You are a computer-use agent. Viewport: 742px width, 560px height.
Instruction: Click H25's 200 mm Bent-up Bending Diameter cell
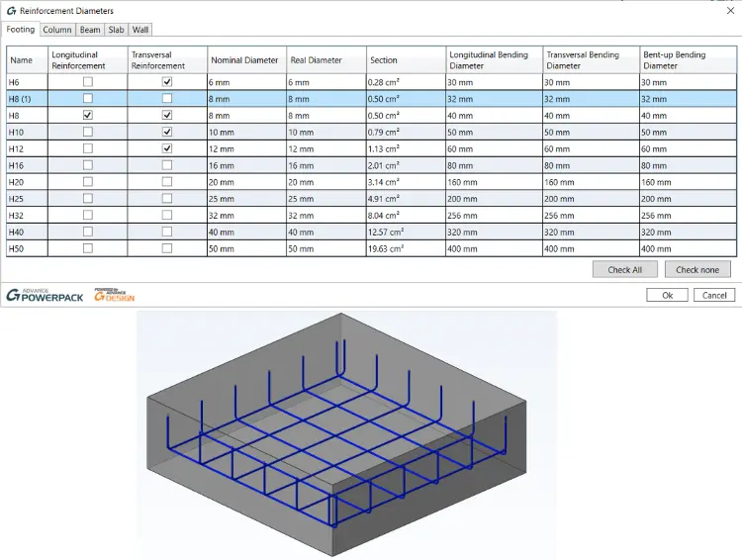click(x=688, y=199)
